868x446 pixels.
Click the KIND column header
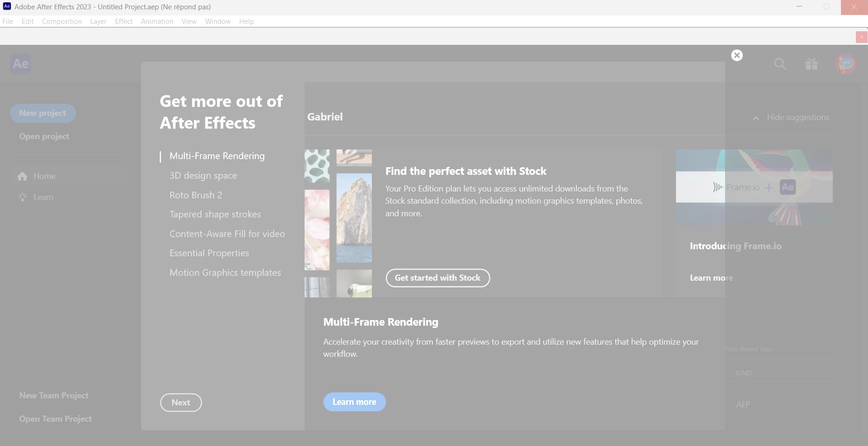click(743, 373)
